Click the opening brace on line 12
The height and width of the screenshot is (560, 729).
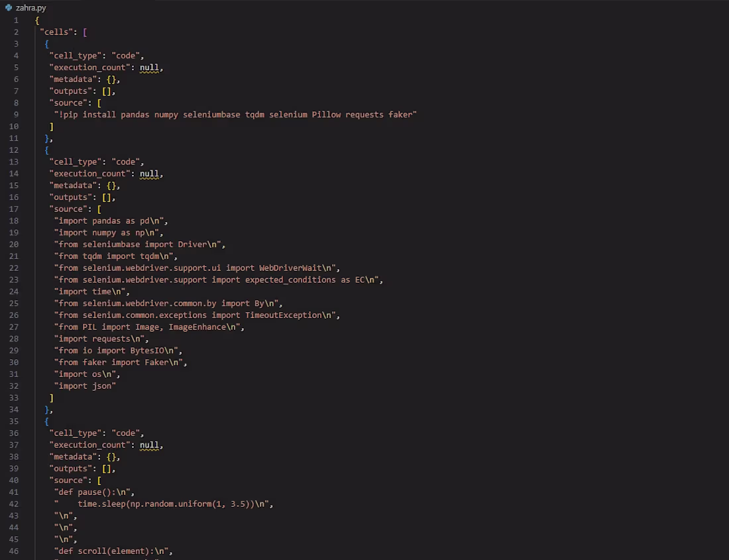pos(46,150)
